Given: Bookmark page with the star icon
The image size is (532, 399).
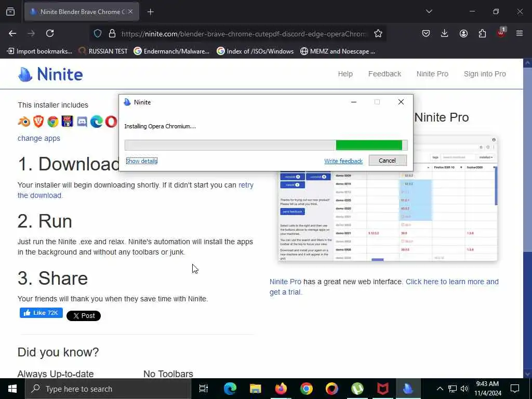Looking at the screenshot, I should pyautogui.click(x=378, y=33).
